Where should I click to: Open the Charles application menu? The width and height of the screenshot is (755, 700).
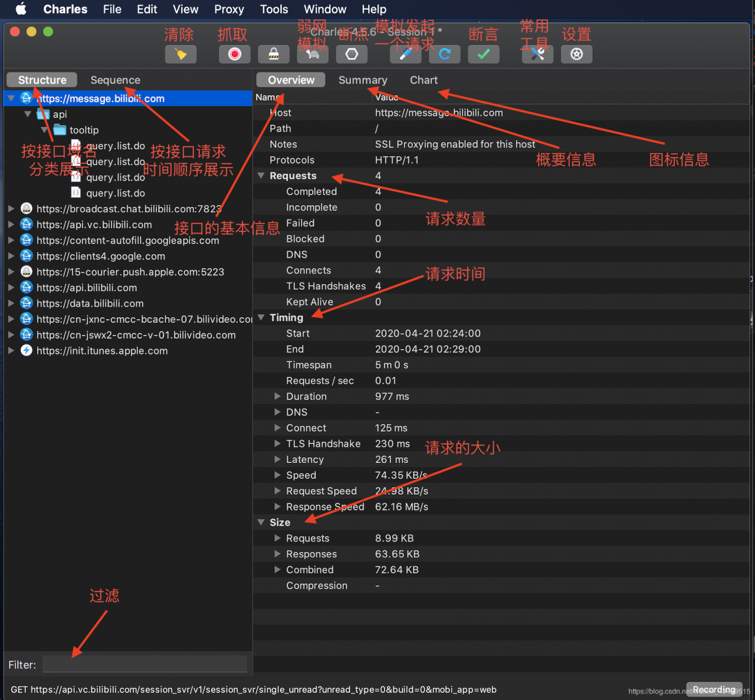pyautogui.click(x=65, y=9)
